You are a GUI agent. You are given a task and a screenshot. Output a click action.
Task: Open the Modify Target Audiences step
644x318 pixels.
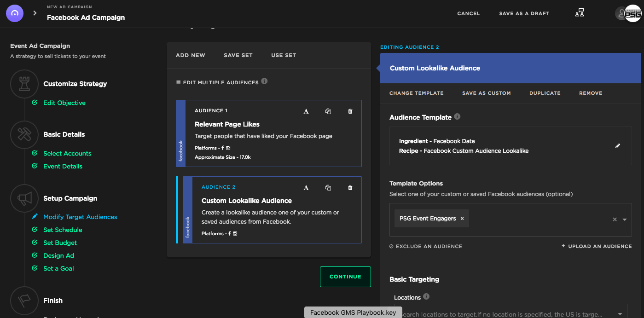pyautogui.click(x=80, y=217)
